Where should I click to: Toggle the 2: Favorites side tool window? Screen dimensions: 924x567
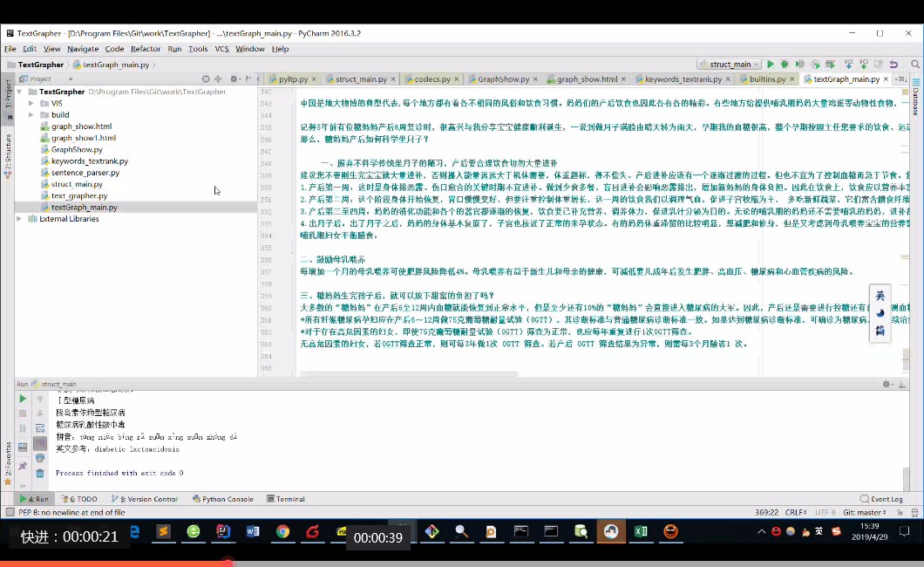[8, 462]
